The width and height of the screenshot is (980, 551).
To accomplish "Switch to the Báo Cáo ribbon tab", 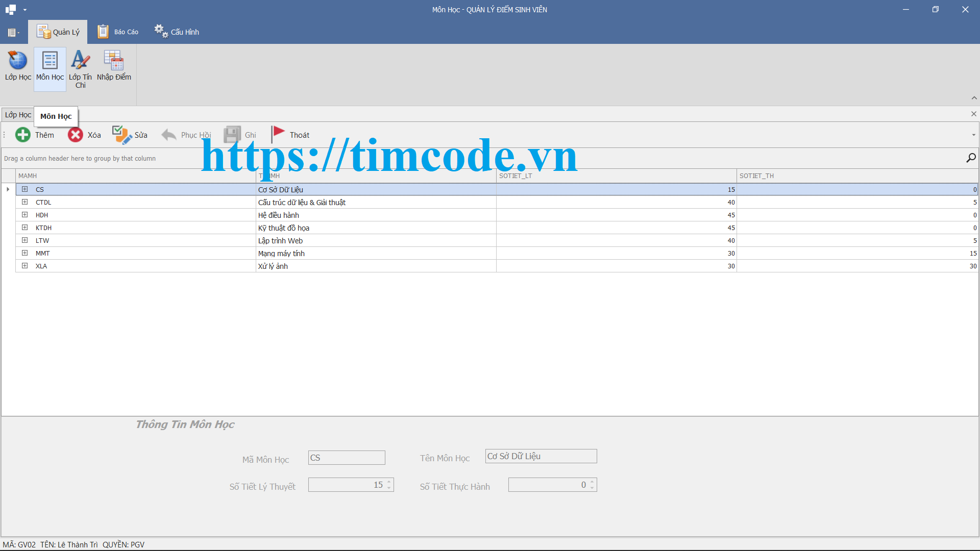I will [x=118, y=32].
